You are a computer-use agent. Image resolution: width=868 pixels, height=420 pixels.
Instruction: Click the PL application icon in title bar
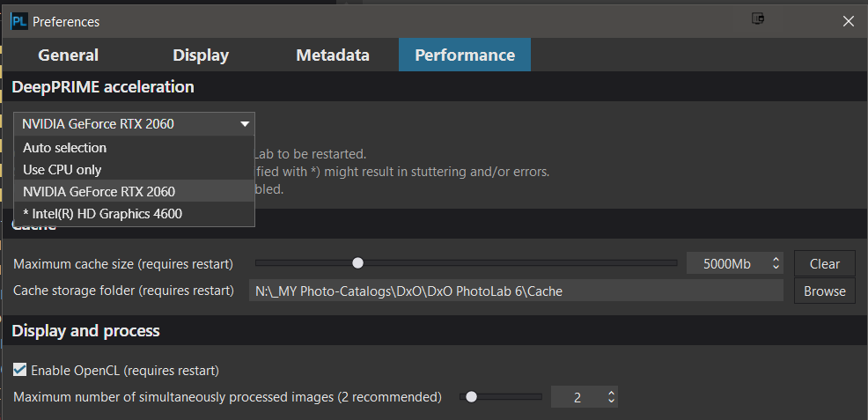click(x=19, y=22)
